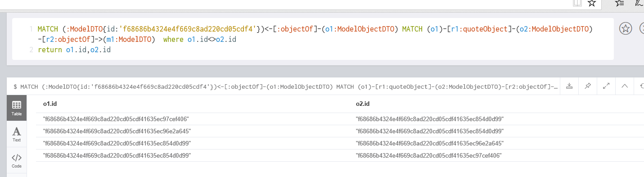Click the o1.id cell ending in 96e2a645
This screenshot has width=644, height=177.
(x=117, y=131)
